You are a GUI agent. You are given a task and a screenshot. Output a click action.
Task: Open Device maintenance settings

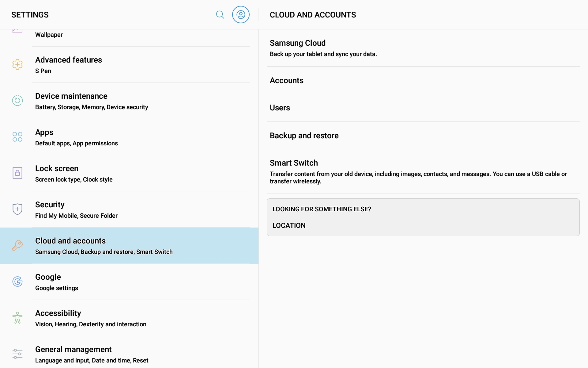(x=129, y=101)
